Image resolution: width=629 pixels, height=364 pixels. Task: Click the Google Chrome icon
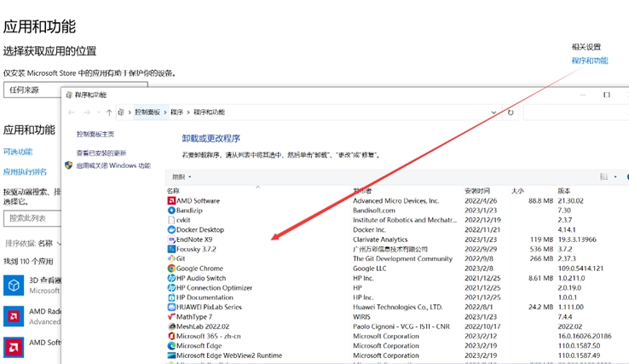coord(171,268)
